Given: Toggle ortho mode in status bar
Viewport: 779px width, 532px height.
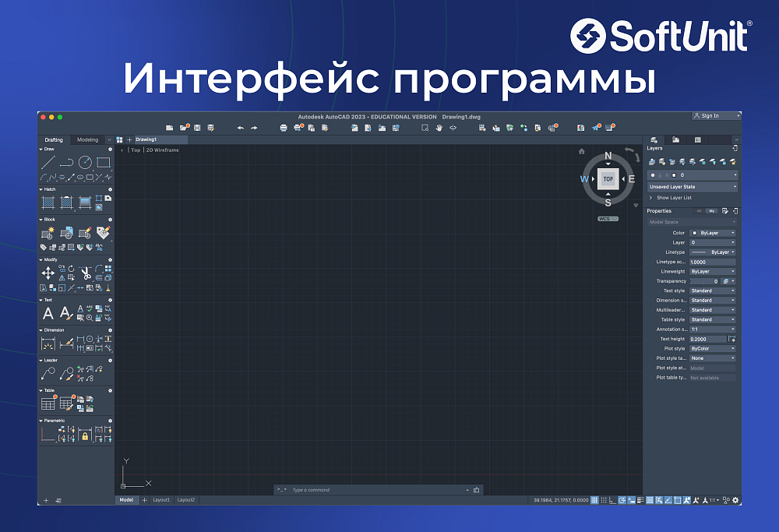Looking at the screenshot, I should [x=612, y=500].
